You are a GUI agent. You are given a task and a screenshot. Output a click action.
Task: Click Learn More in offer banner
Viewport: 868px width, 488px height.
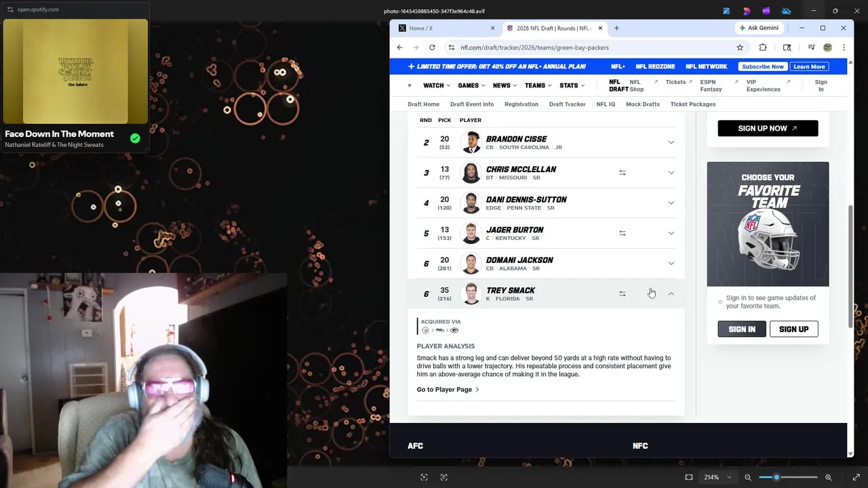(x=809, y=66)
